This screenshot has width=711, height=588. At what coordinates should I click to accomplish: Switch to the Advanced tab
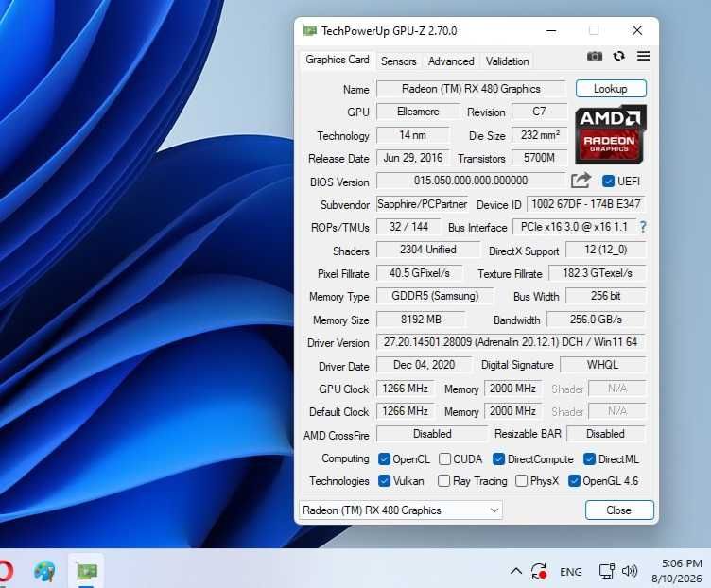[x=451, y=61]
